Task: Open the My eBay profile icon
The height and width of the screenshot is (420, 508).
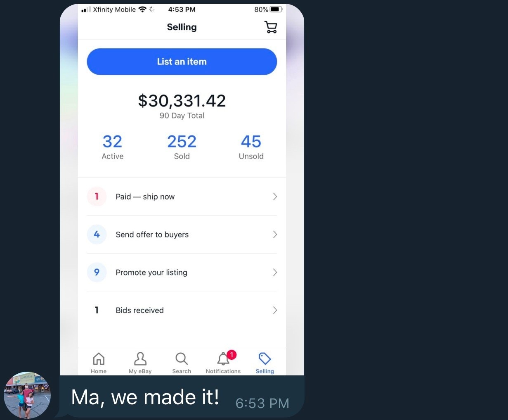Action: click(140, 359)
